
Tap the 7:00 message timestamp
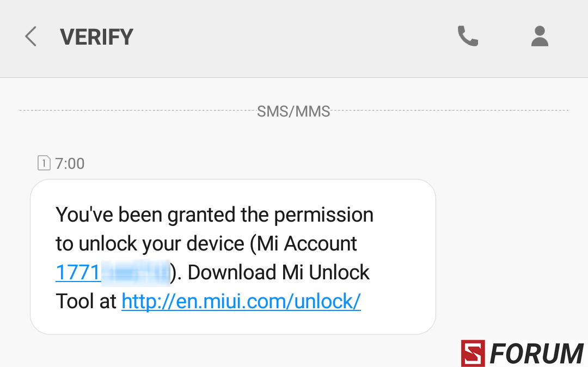tap(70, 163)
